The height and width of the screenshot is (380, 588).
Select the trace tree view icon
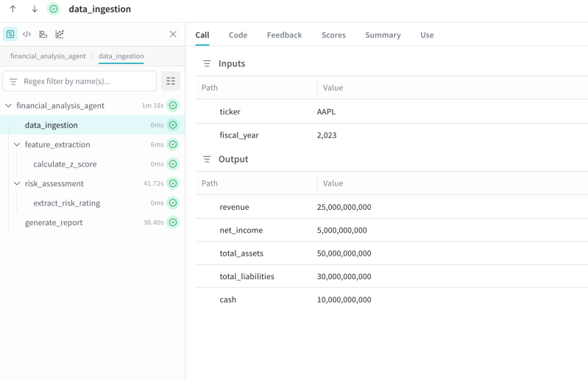[10, 34]
